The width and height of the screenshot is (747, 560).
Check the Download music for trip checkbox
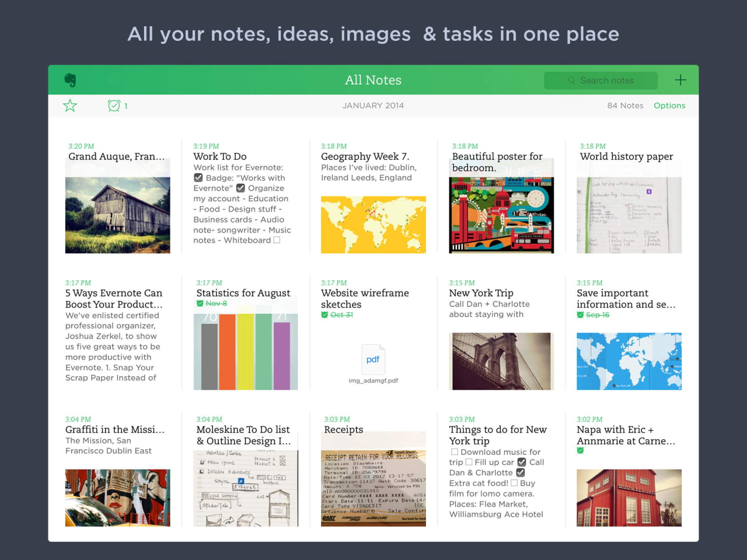point(454,452)
